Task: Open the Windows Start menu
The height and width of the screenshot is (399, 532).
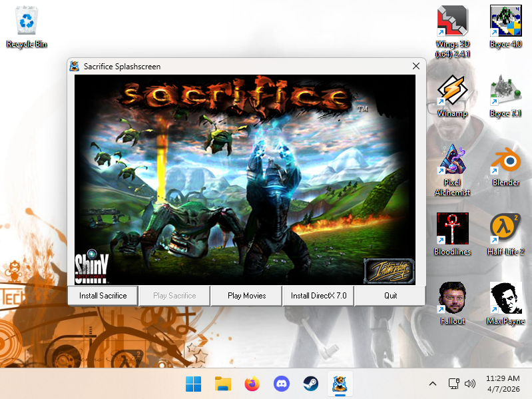Action: (193, 384)
